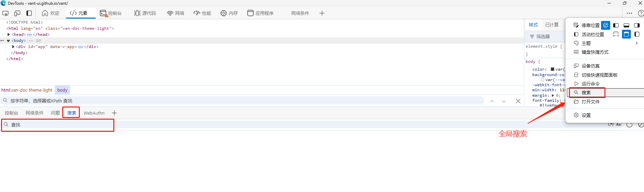Click the body breadcrumb item
Viewport: 644px width, 192px height.
coord(62,90)
